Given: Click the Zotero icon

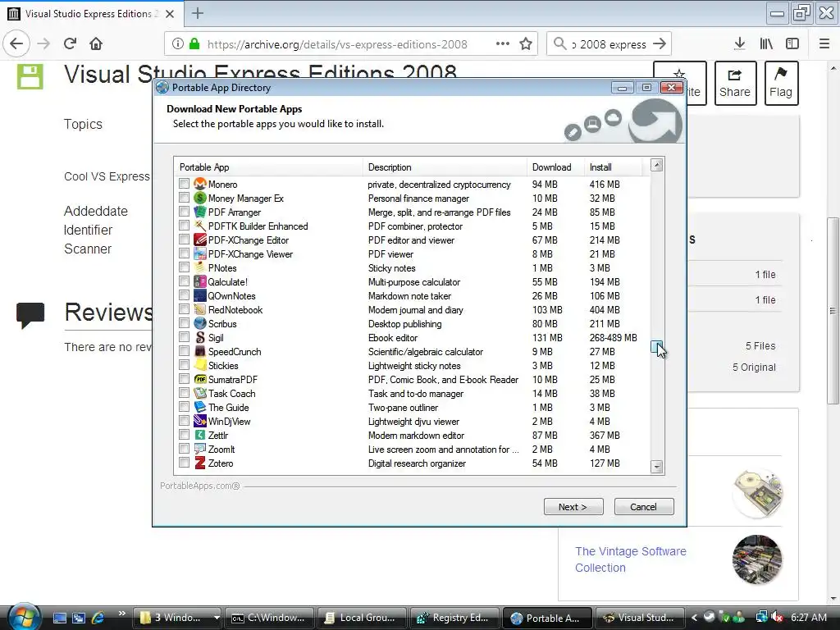Looking at the screenshot, I should coord(200,463).
